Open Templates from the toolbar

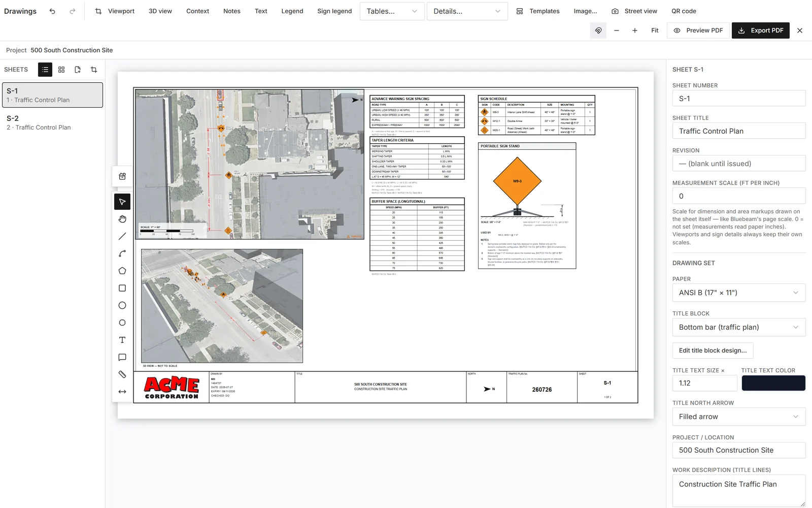coord(537,11)
